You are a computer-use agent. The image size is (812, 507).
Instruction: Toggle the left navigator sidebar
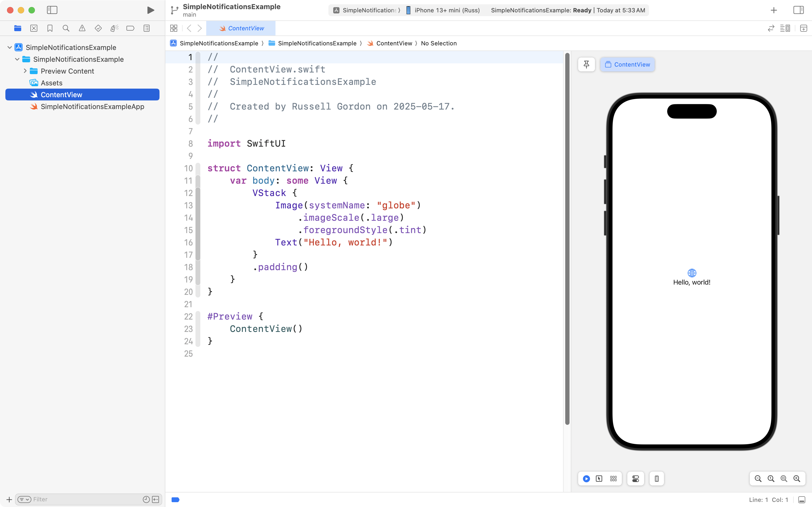coord(52,10)
